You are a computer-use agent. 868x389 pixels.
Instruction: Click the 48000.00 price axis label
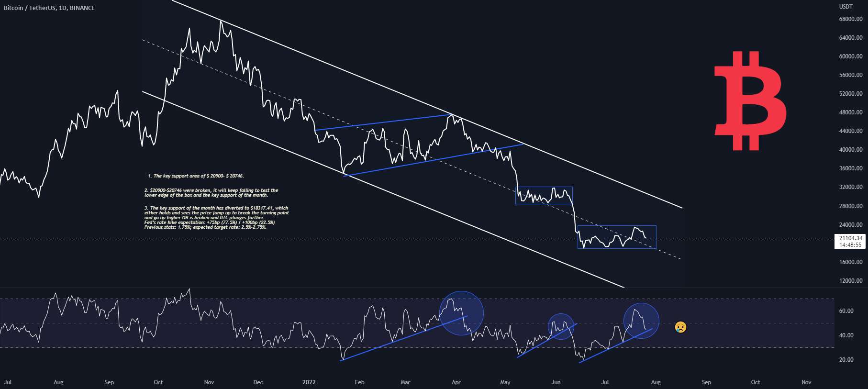tap(851, 112)
